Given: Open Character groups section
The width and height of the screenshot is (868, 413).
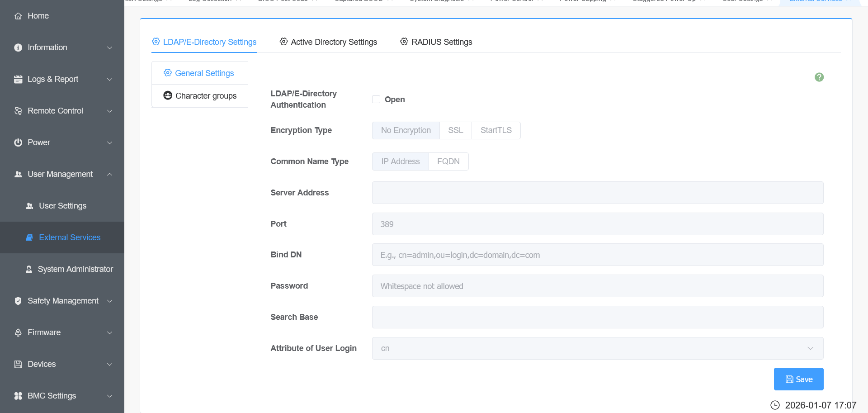Looking at the screenshot, I should [200, 96].
